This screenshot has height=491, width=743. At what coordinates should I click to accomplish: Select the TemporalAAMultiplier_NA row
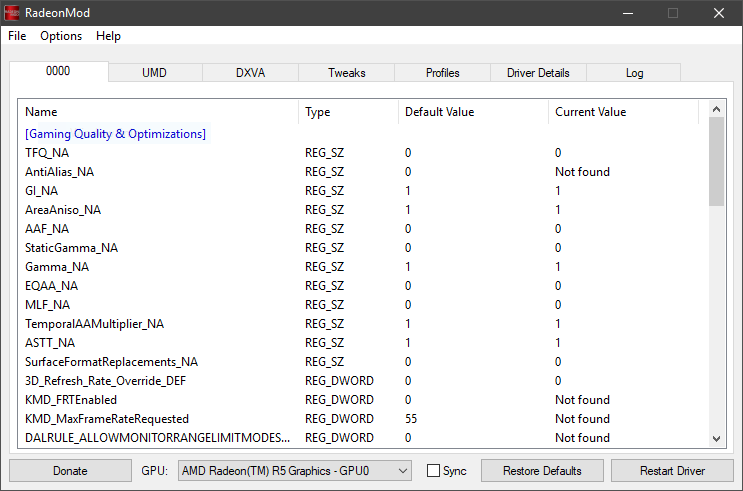coord(363,324)
